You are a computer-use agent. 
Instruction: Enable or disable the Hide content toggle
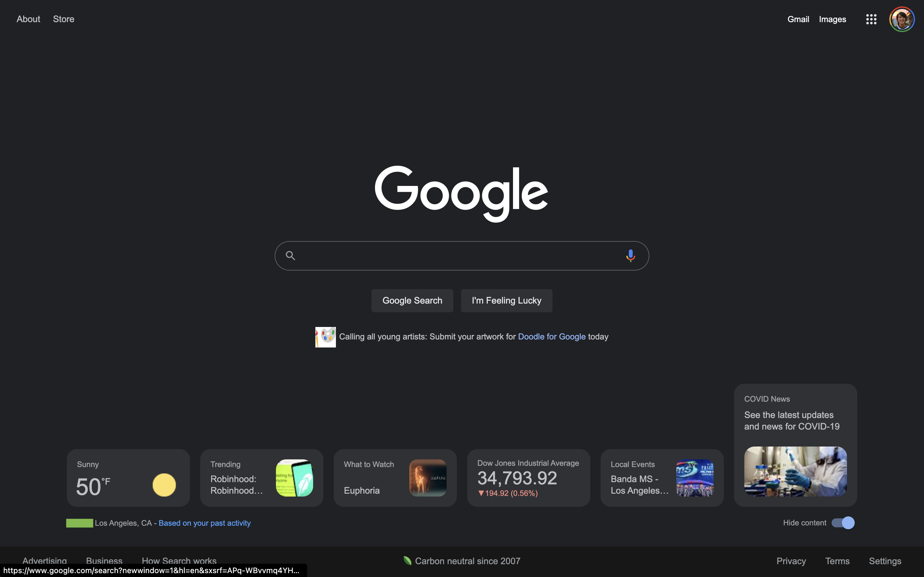(x=843, y=523)
